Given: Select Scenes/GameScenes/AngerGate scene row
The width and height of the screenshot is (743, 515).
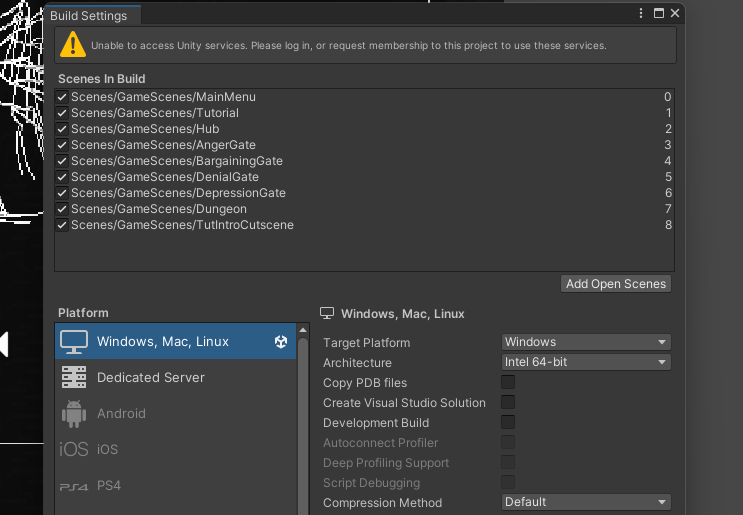Looking at the screenshot, I should (x=364, y=145).
